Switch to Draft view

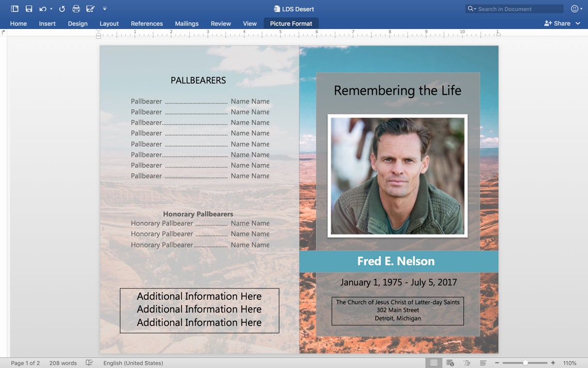pyautogui.click(x=483, y=362)
